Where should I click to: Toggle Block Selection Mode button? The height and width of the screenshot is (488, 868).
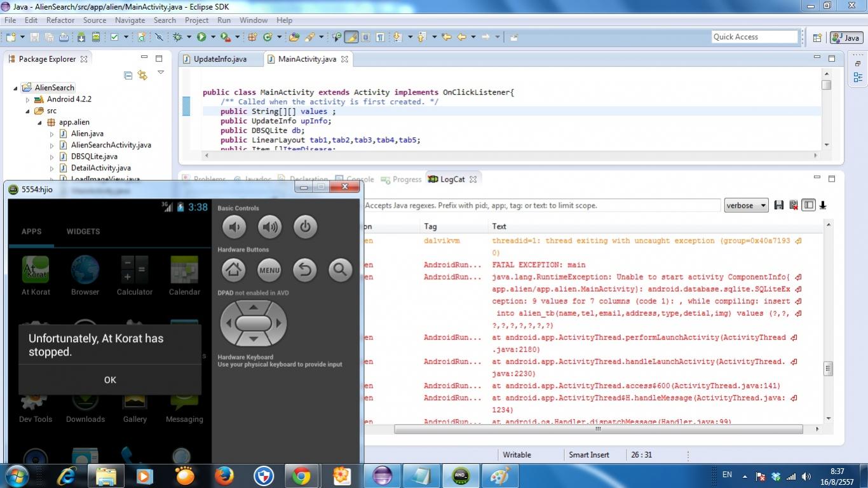pos(366,37)
